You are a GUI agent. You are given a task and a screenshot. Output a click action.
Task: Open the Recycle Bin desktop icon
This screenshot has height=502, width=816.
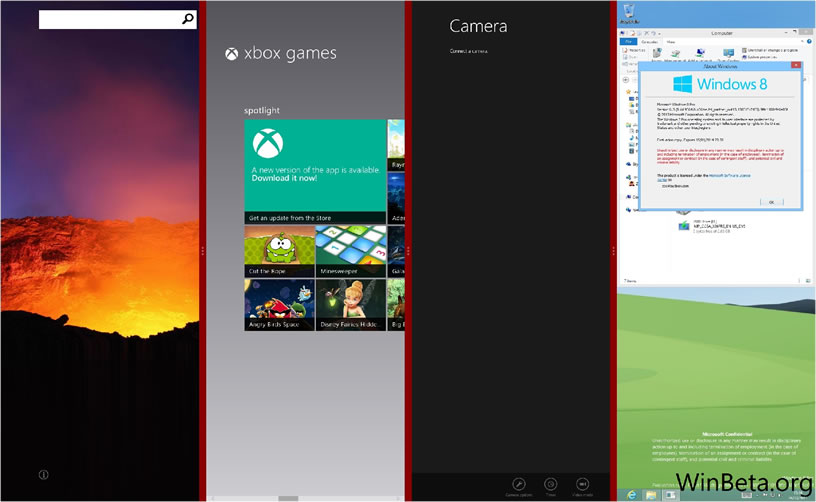(x=629, y=14)
